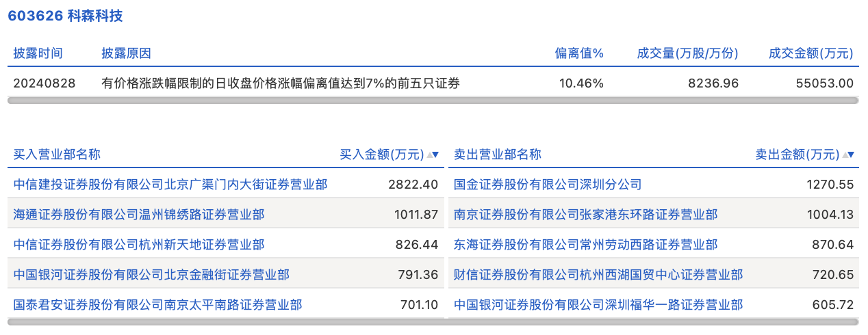Open 国金证券深圳分公司 seller link

[x=548, y=185]
